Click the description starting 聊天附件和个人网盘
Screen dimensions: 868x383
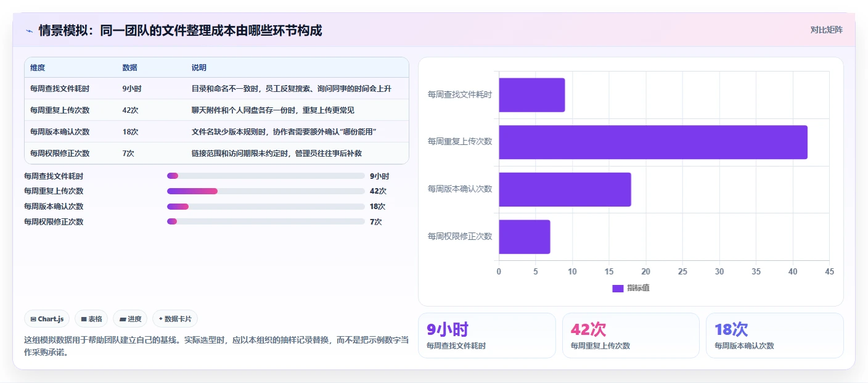pos(273,110)
